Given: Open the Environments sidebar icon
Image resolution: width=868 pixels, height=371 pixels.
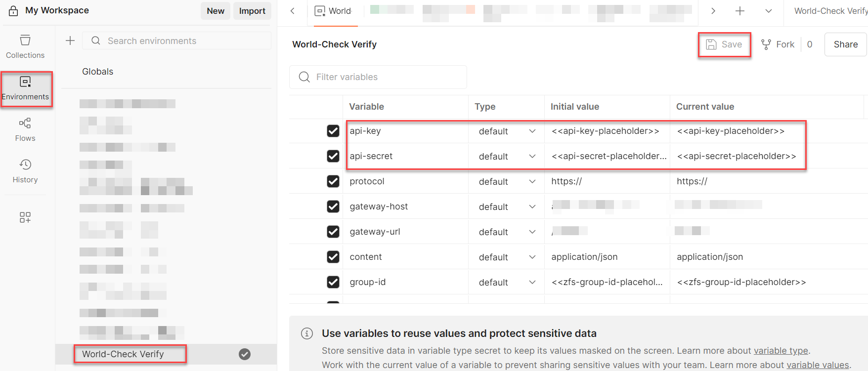Looking at the screenshot, I should click(x=25, y=89).
